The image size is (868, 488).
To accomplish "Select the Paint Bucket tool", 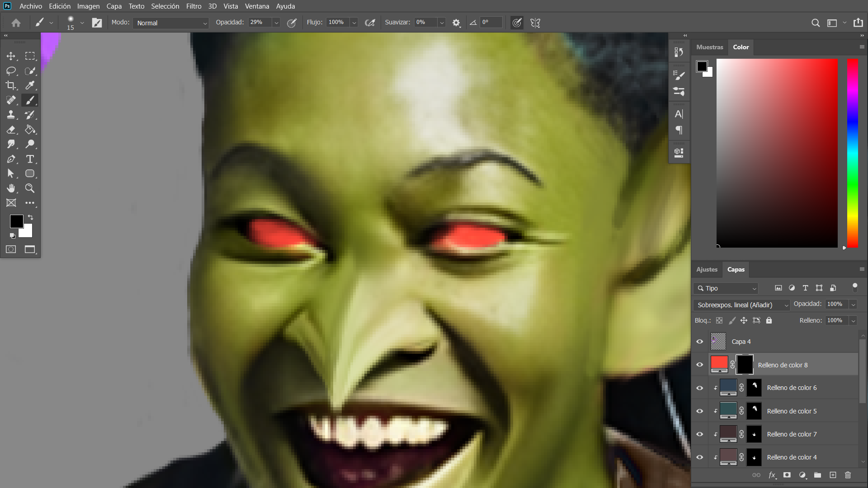I will click(30, 130).
